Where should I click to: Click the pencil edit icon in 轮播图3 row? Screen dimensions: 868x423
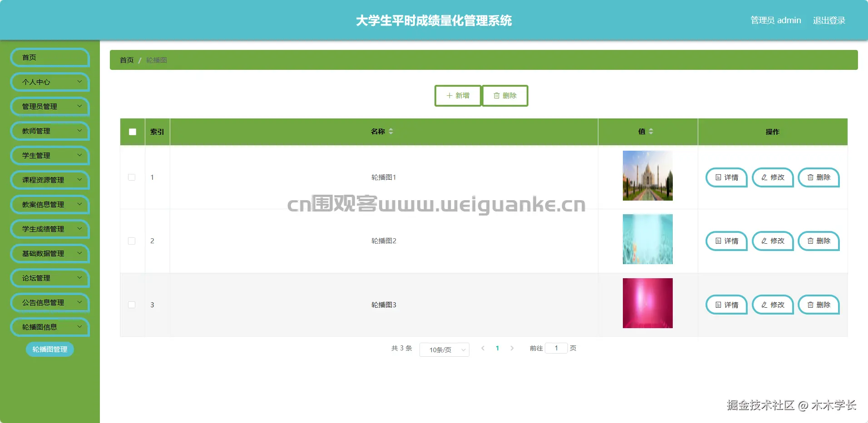[764, 305]
